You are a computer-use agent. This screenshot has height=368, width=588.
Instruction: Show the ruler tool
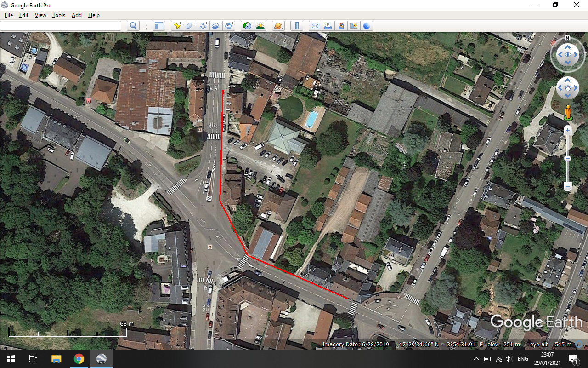[x=297, y=26]
